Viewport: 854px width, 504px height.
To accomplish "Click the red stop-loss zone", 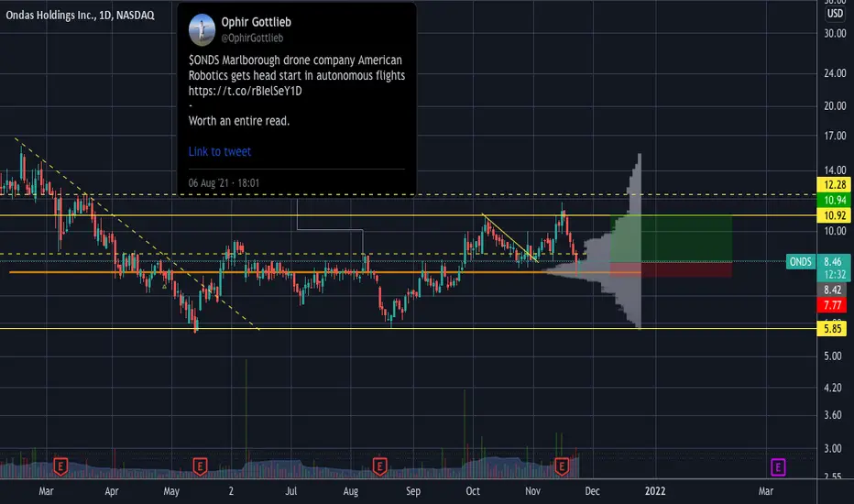I will point(671,269).
